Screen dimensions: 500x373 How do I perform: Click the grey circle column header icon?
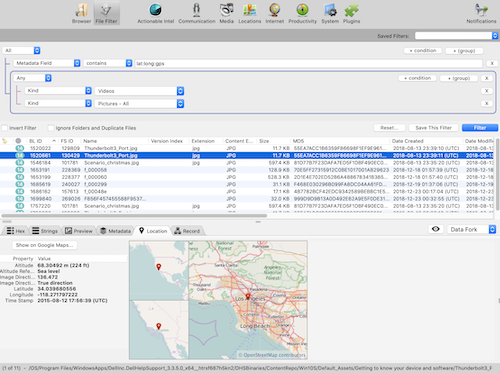(18, 141)
